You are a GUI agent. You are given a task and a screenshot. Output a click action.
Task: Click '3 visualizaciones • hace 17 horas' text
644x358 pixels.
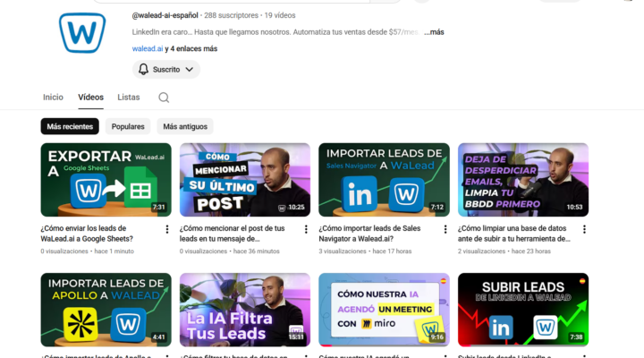pyautogui.click(x=365, y=251)
